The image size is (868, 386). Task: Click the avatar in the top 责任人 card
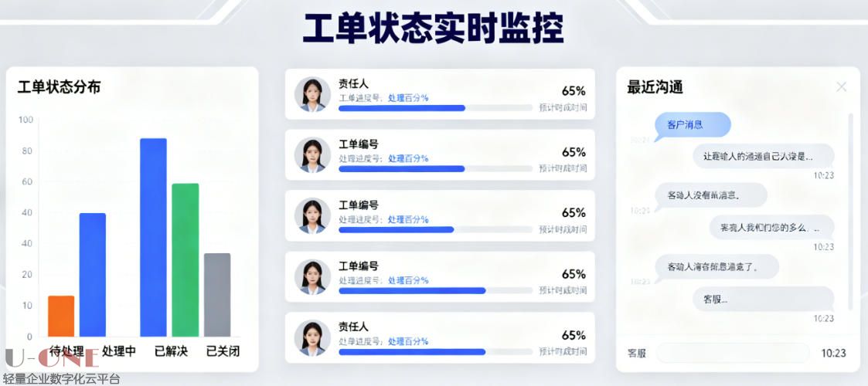pyautogui.click(x=312, y=94)
